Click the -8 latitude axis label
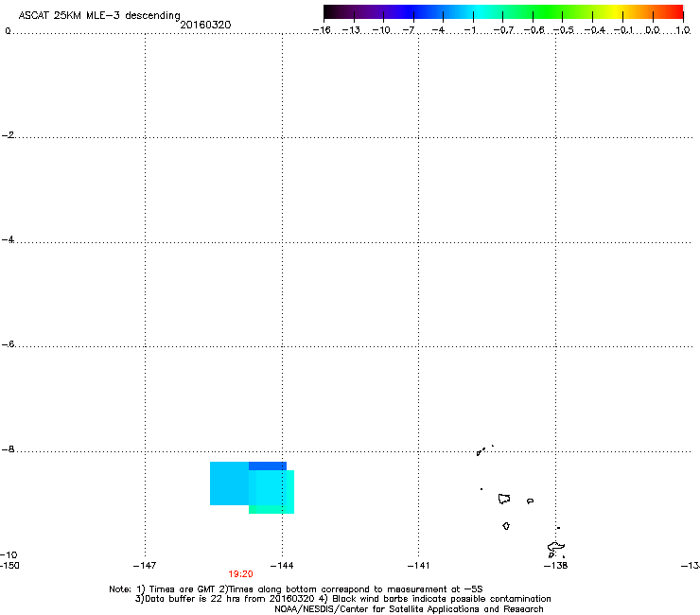 point(8,449)
